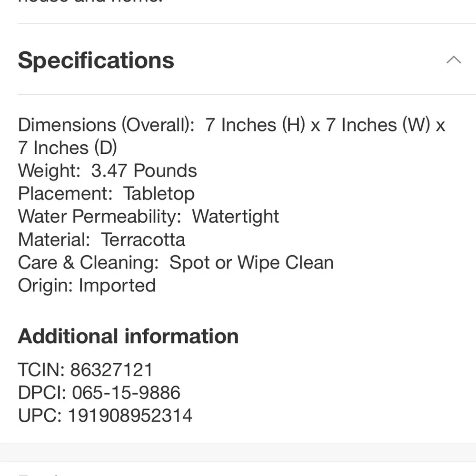
Task: Click the Origin Imported line
Action: 87,285
